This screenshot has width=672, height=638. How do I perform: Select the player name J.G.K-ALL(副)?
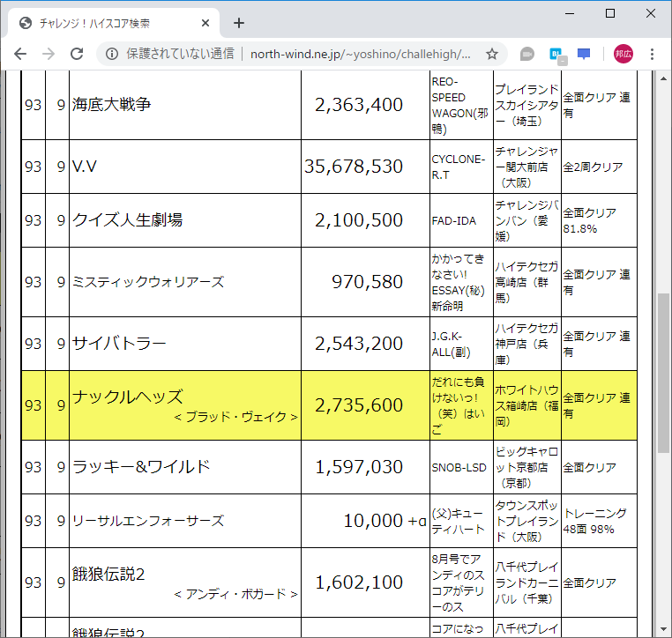[x=451, y=345]
